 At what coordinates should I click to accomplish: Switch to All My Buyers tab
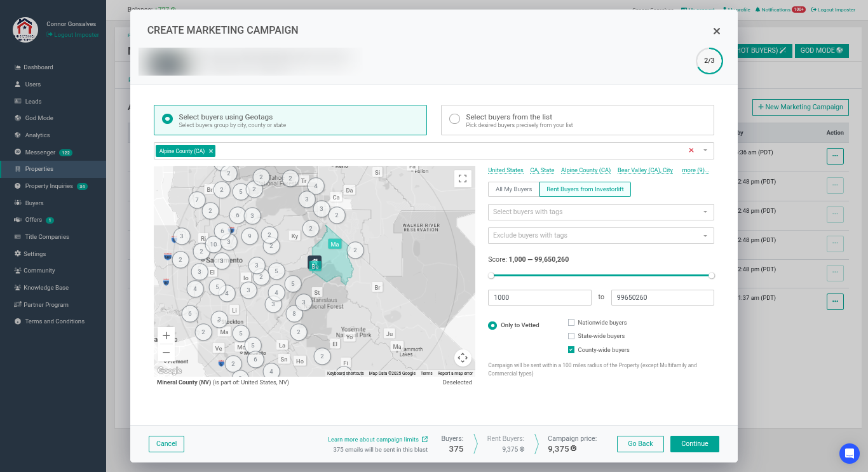pos(513,189)
